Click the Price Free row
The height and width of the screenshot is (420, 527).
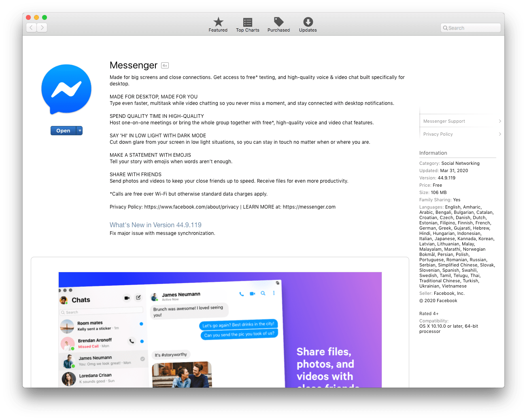[x=431, y=185]
